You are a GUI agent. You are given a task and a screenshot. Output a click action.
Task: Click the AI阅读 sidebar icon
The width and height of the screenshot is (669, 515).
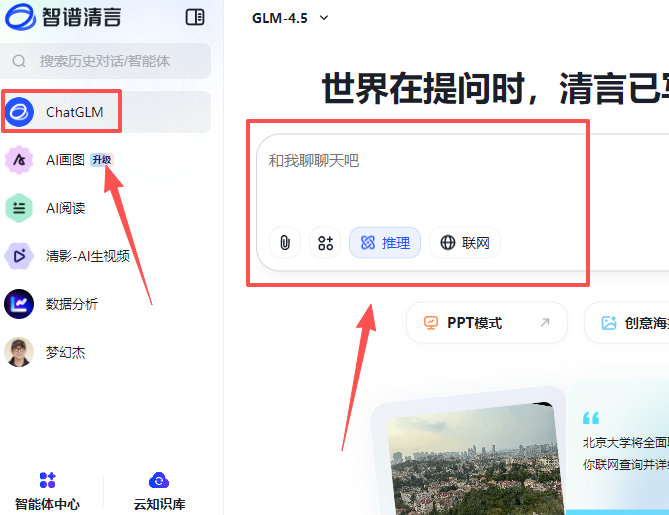(x=20, y=208)
